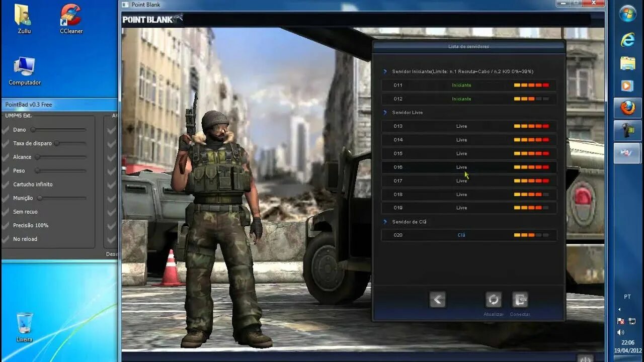Collapse the Servidor Livre group arrow
The height and width of the screenshot is (362, 644).
tap(385, 112)
